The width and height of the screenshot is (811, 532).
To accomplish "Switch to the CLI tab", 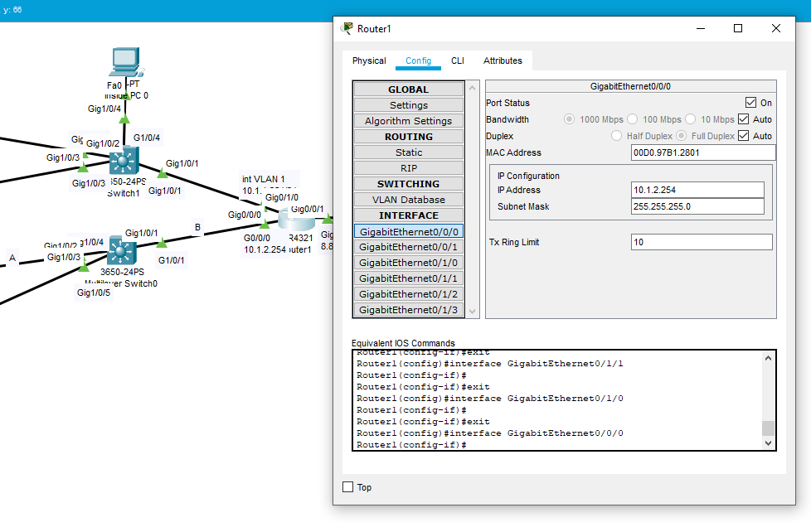I will 457,60.
